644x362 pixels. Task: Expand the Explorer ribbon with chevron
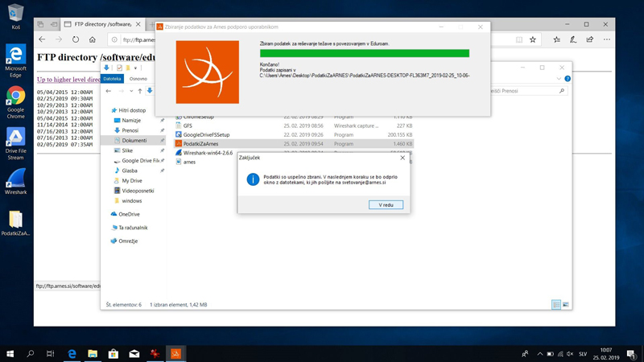559,78
